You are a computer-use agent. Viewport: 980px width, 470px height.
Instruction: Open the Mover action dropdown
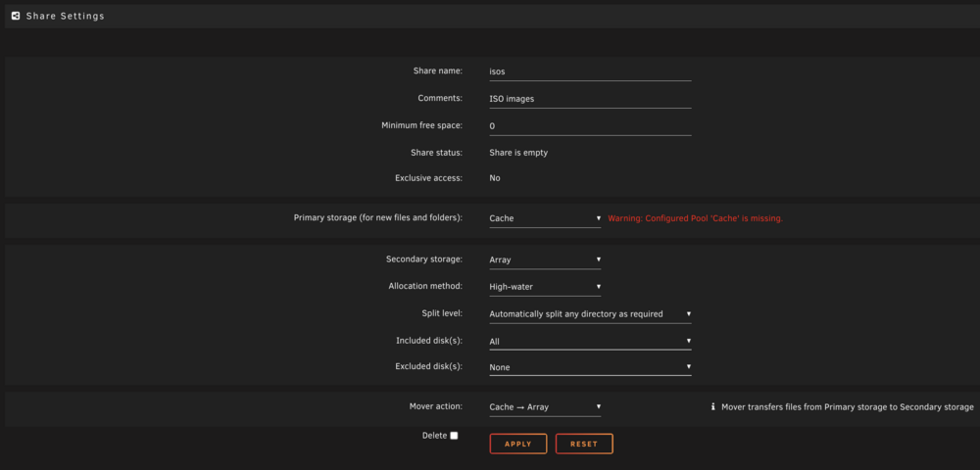(x=545, y=407)
